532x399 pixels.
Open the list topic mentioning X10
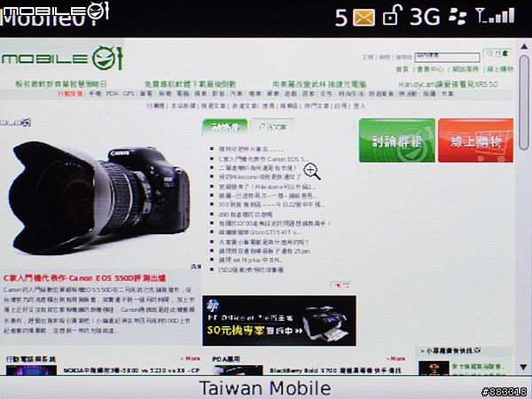(x=271, y=205)
